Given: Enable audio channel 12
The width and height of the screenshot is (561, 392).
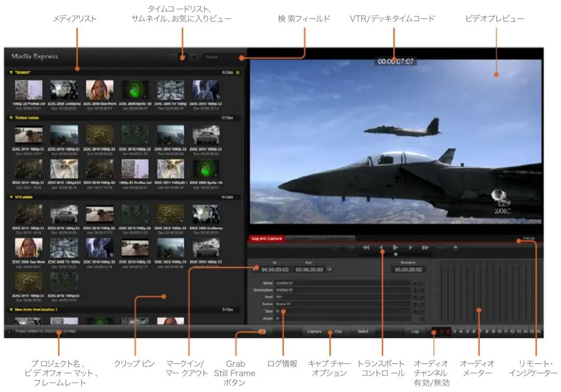Looking at the screenshot, I should coord(512,332).
